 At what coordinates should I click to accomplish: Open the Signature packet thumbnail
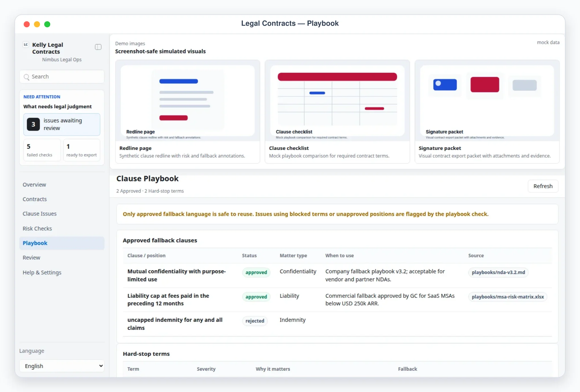tap(487, 100)
